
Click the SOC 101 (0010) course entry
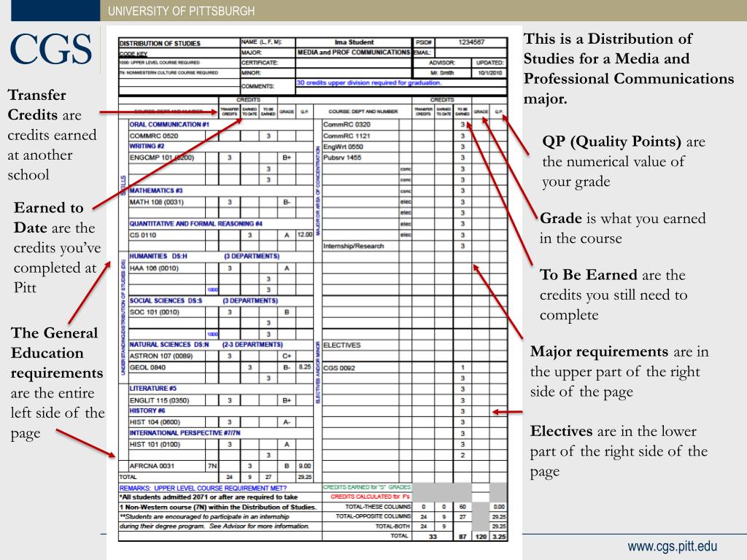[x=155, y=312]
